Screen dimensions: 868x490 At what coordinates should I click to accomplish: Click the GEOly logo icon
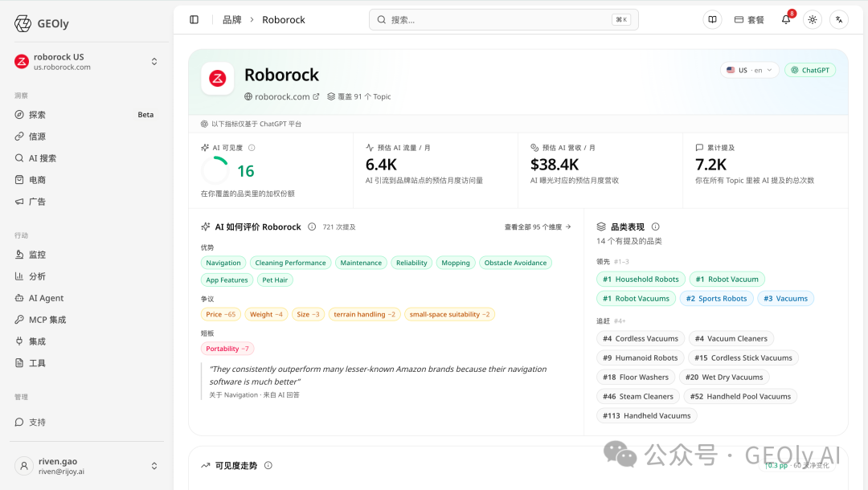click(x=23, y=23)
